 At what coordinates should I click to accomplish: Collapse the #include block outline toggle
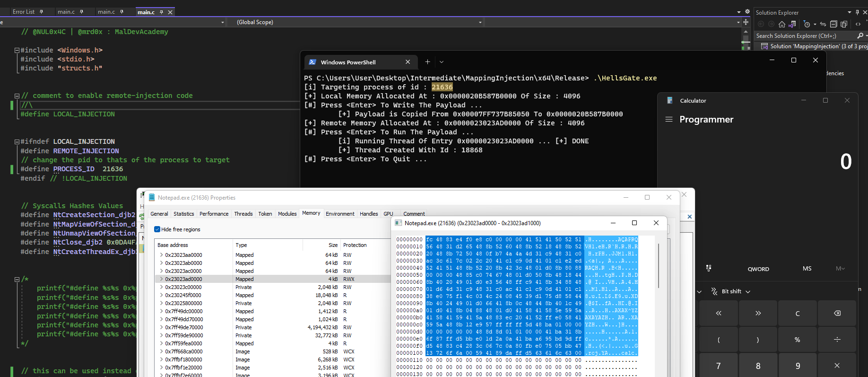click(x=17, y=50)
